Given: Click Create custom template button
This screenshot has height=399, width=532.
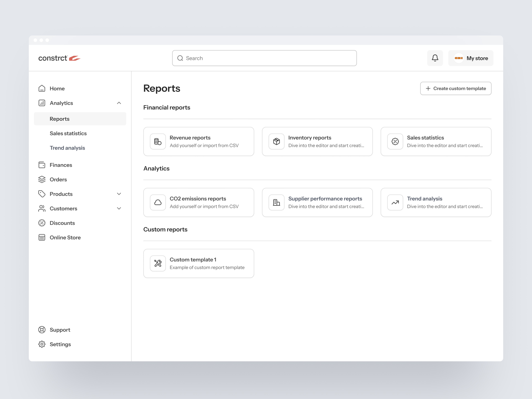Looking at the screenshot, I should pos(456,88).
